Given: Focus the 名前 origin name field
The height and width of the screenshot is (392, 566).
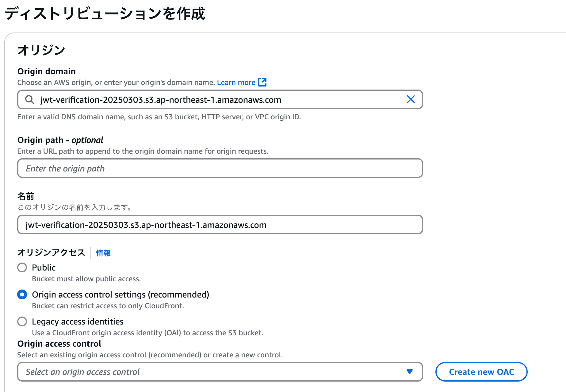Looking at the screenshot, I should pos(220,225).
